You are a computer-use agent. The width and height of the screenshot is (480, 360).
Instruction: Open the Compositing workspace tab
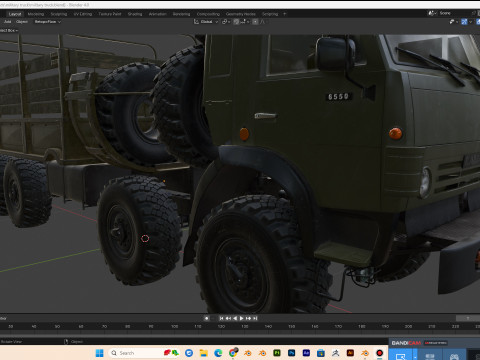208,14
